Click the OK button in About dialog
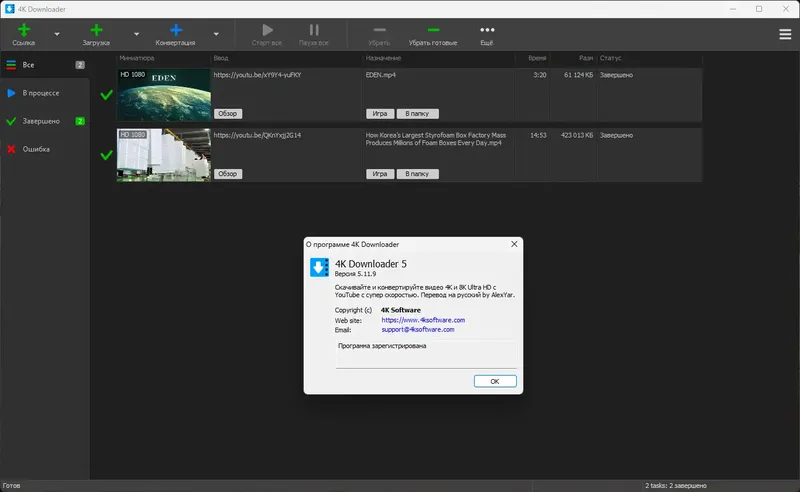The image size is (800, 492). click(x=495, y=381)
